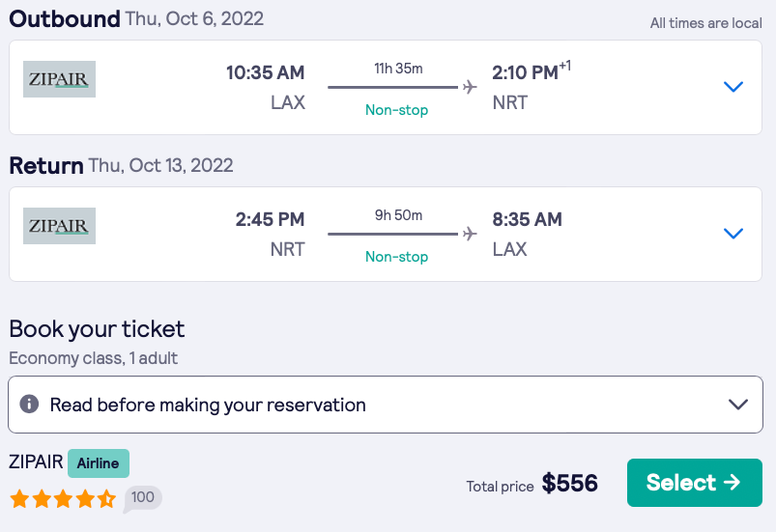Expand the outbound flight details chevron

pos(733,87)
